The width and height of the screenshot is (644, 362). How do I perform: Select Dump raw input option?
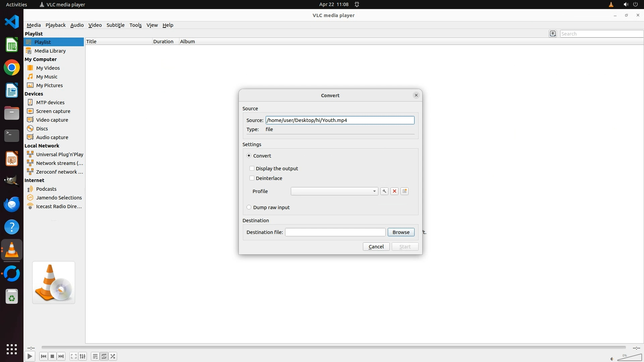pos(249,207)
